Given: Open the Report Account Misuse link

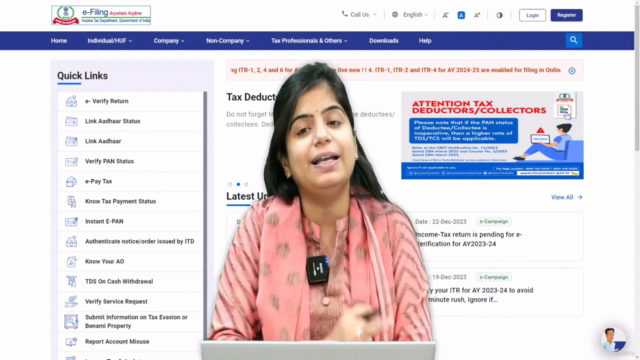Looking at the screenshot, I should [117, 342].
